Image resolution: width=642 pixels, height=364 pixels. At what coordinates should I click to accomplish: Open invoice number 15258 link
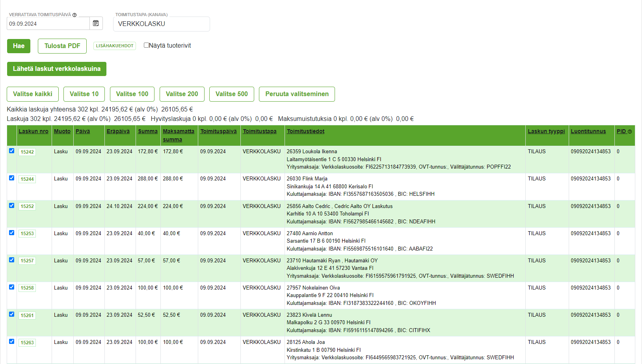[27, 288]
